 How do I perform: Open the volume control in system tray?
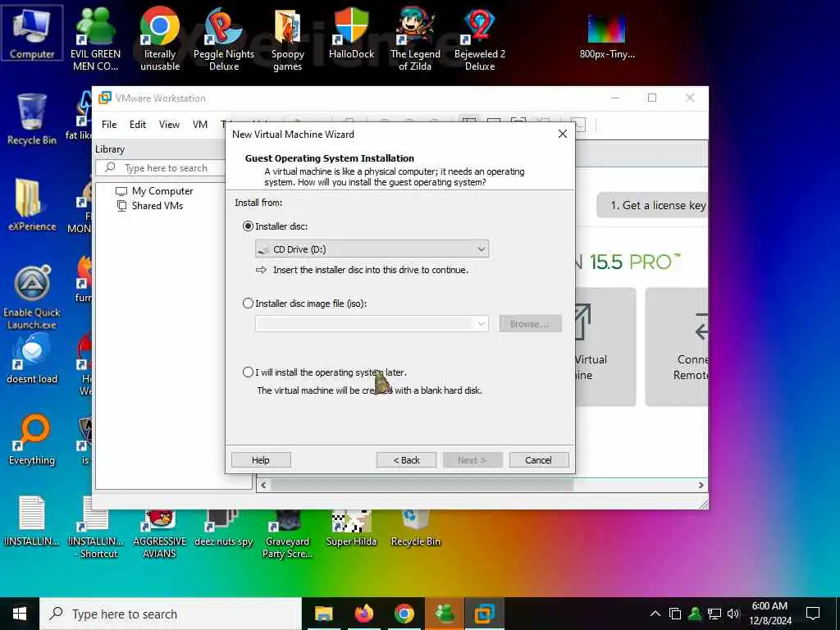pyautogui.click(x=734, y=614)
